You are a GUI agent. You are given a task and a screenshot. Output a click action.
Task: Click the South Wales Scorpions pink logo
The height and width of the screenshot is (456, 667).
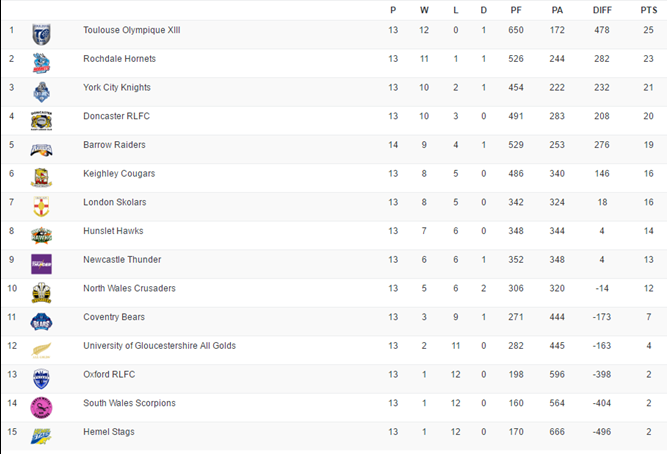pyautogui.click(x=41, y=407)
